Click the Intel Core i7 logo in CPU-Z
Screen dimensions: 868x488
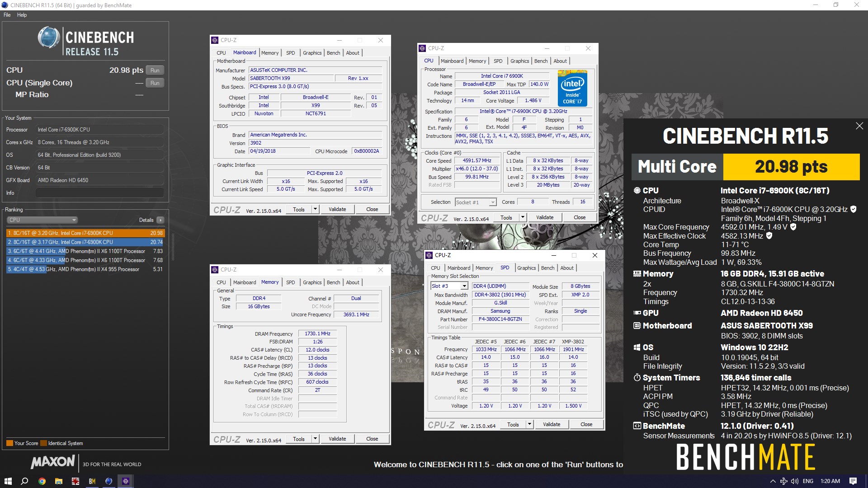click(x=572, y=89)
